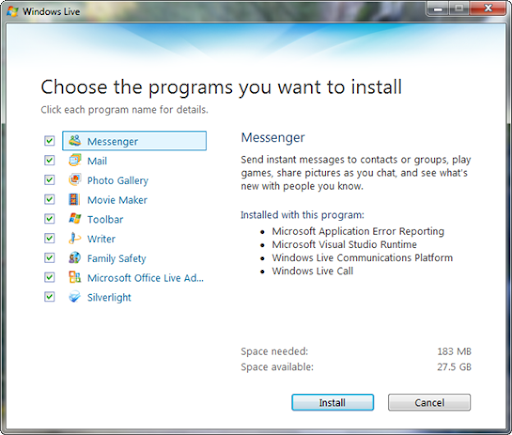Show details for Photo Gallery name

(x=118, y=180)
